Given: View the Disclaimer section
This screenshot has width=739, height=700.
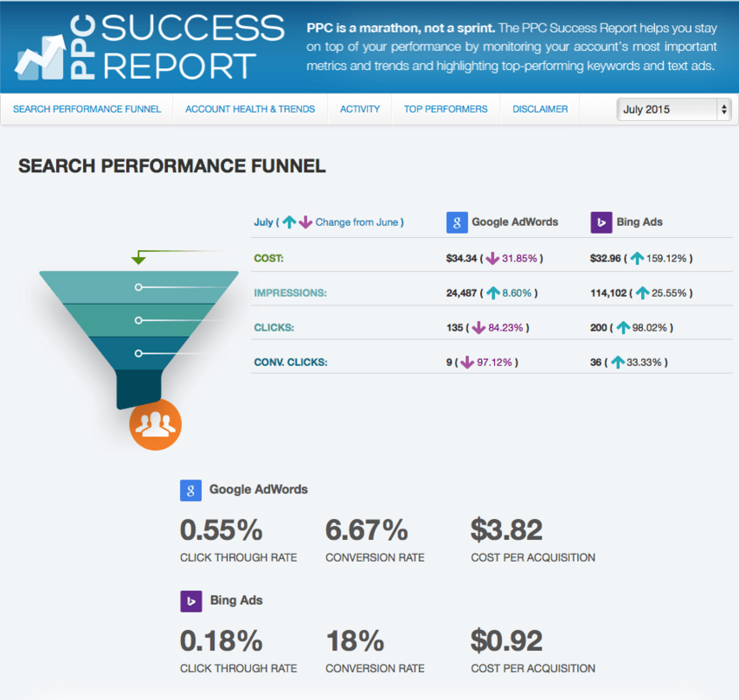Looking at the screenshot, I should pos(540,109).
